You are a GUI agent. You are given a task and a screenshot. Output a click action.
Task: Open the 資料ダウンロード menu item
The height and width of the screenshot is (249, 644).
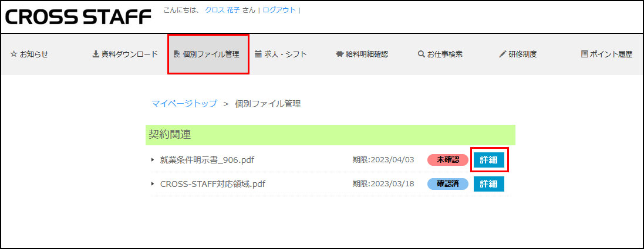tap(125, 54)
